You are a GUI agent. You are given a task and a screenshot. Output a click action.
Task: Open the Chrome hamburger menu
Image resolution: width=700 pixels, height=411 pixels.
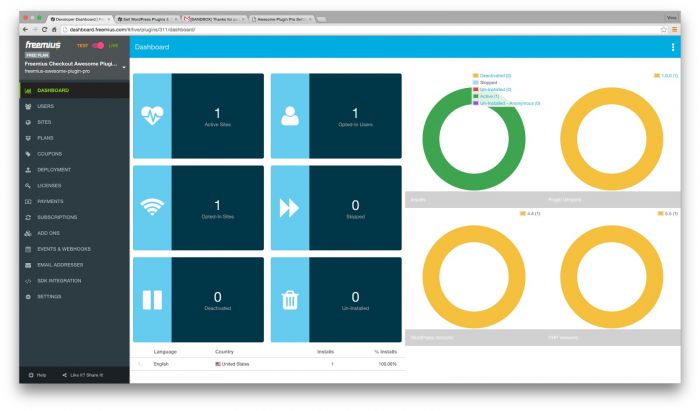point(674,29)
